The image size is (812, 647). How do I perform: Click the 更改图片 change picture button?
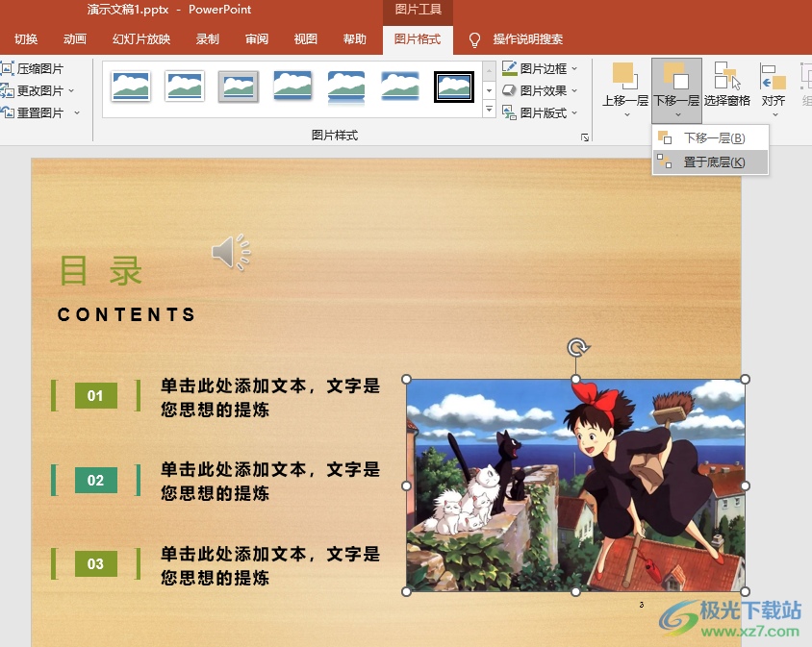tap(32, 90)
